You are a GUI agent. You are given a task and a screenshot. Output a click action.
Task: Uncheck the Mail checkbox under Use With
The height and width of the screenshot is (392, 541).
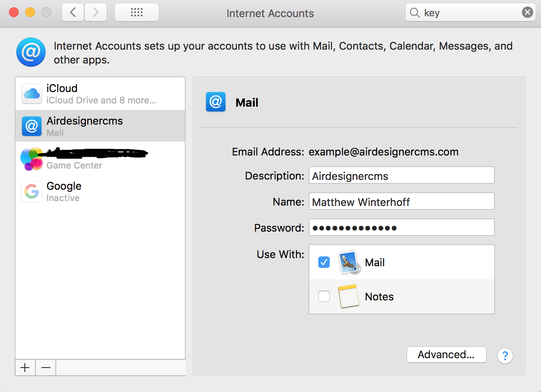click(324, 262)
